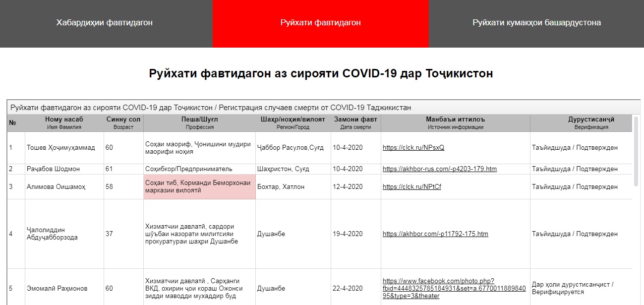
Task: Open Руйхати кумакҳои башардустона tab
Action: (x=536, y=23)
